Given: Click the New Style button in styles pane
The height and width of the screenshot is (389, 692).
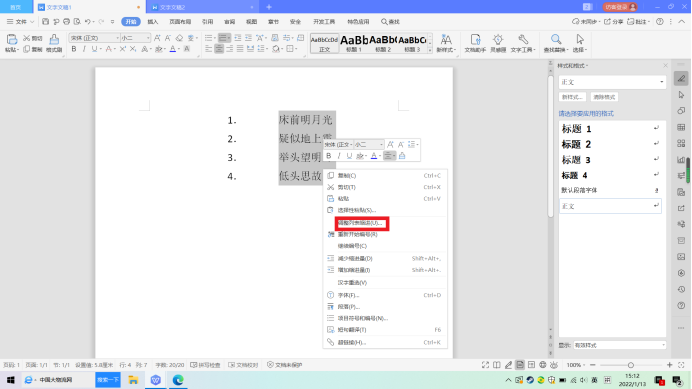Looking at the screenshot, I should (572, 97).
